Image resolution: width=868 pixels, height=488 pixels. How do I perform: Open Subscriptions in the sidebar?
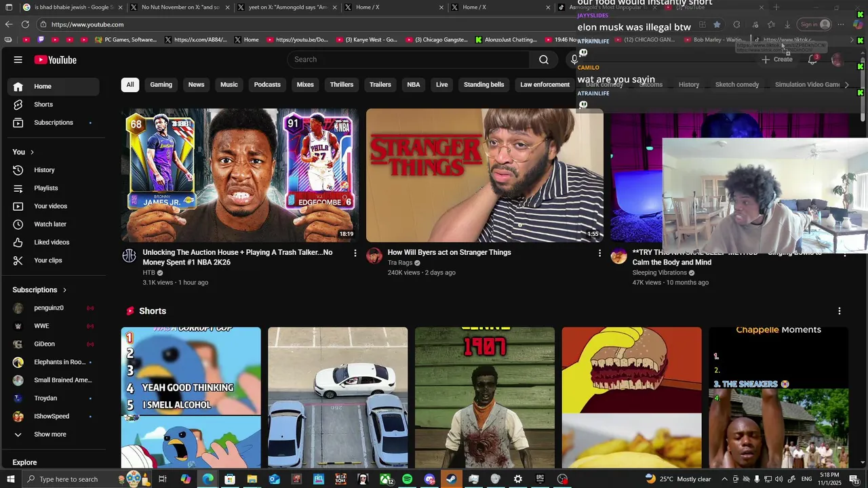54,123
